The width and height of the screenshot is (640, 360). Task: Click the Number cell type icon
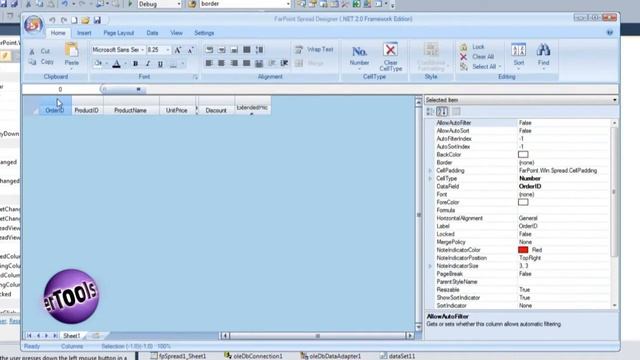coord(359,52)
